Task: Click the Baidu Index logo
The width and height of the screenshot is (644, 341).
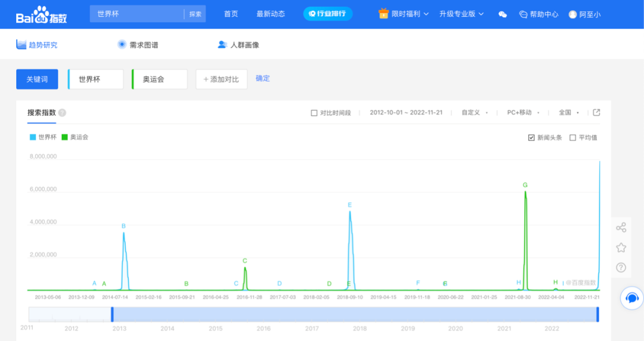Action: (41, 14)
